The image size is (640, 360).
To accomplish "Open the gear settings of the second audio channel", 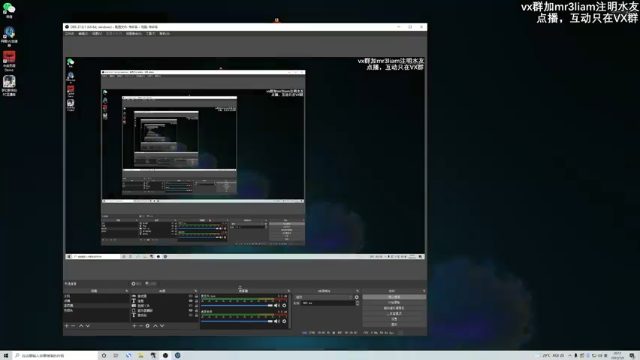I will pos(284,321).
